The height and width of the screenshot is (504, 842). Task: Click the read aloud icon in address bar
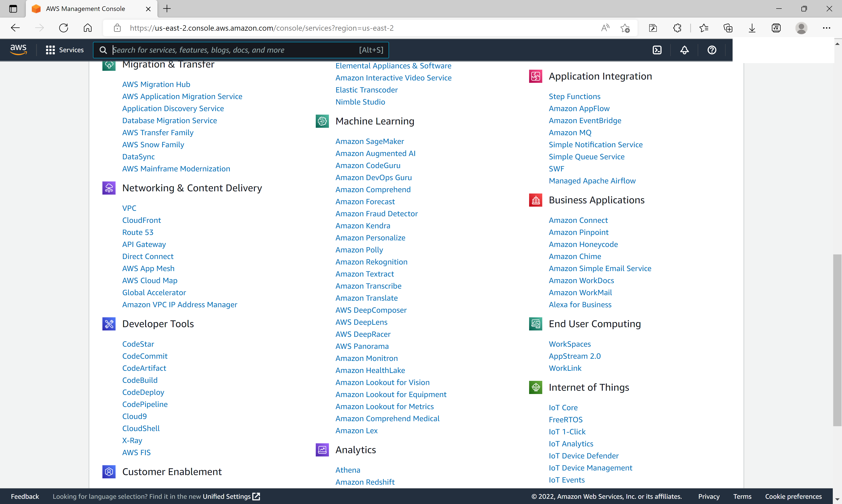[x=605, y=28]
